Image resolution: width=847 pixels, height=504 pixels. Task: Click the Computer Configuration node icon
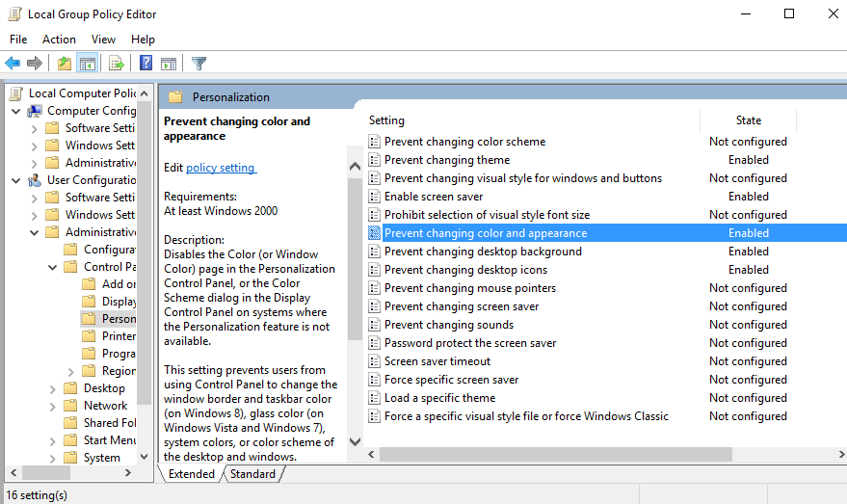[35, 111]
